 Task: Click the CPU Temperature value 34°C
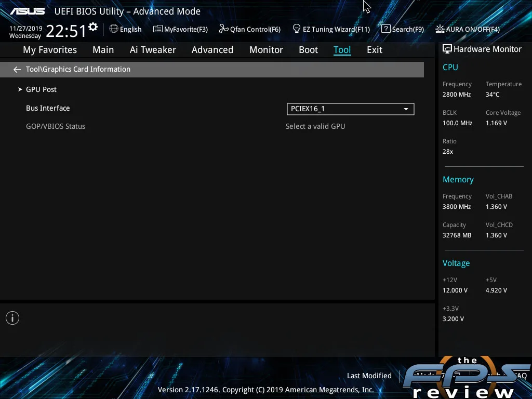click(493, 95)
